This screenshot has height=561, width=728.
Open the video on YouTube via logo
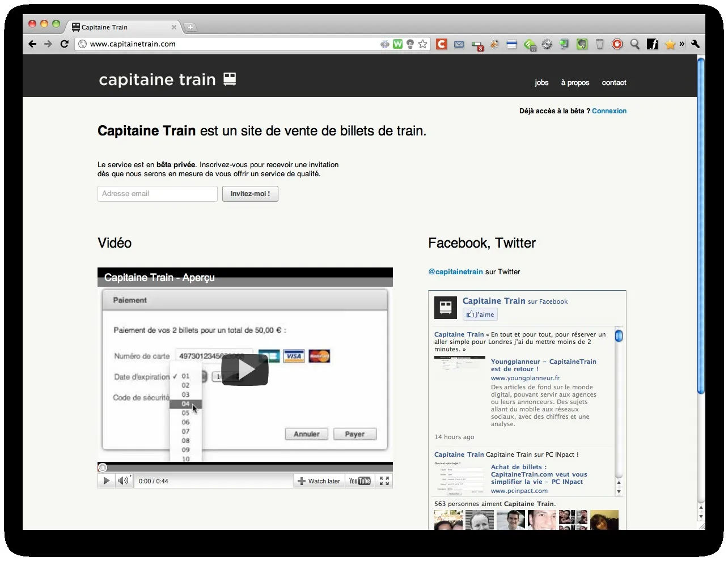pyautogui.click(x=359, y=481)
